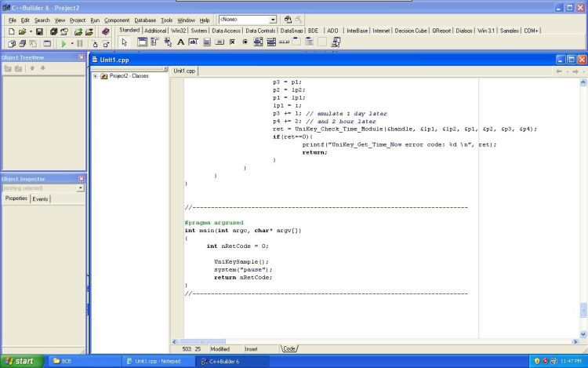Open the Project menu
This screenshot has height=368, width=588.
click(x=78, y=20)
